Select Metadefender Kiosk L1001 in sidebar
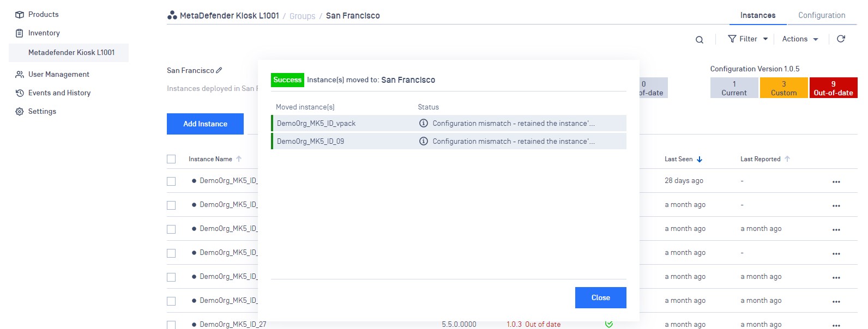 pyautogui.click(x=69, y=53)
